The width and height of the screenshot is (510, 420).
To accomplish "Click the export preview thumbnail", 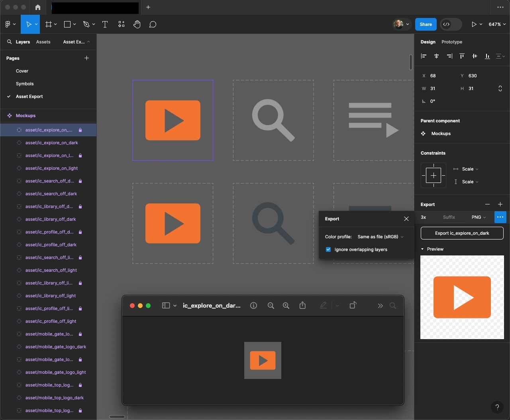I will (x=462, y=297).
